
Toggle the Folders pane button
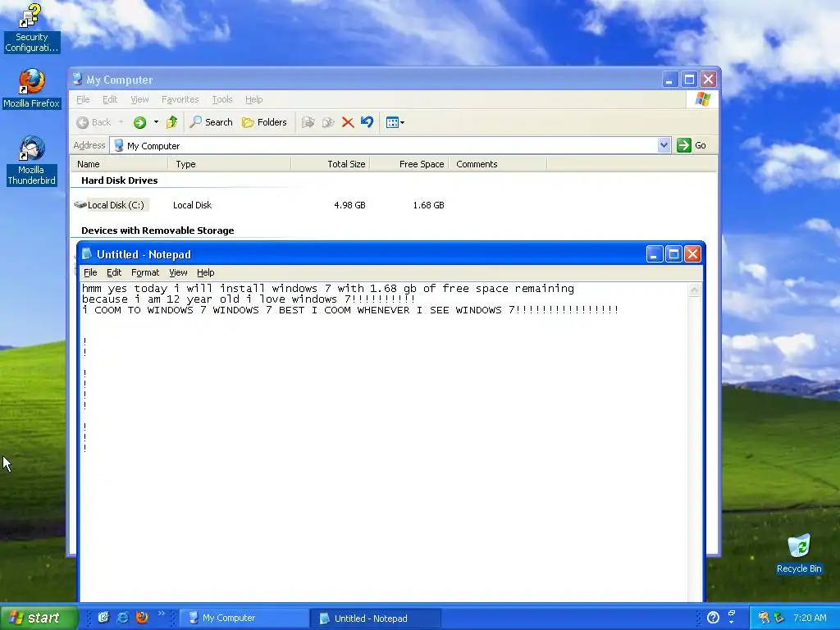(264, 123)
